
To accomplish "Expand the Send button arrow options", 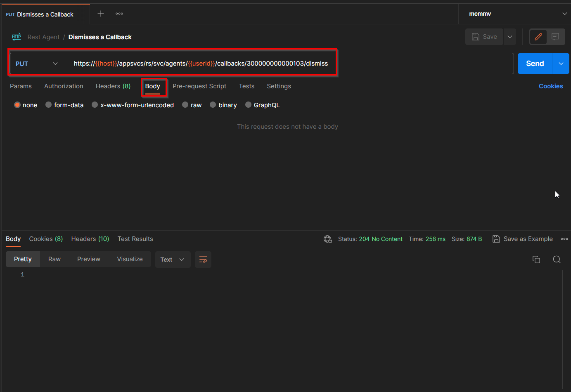I will click(x=561, y=64).
